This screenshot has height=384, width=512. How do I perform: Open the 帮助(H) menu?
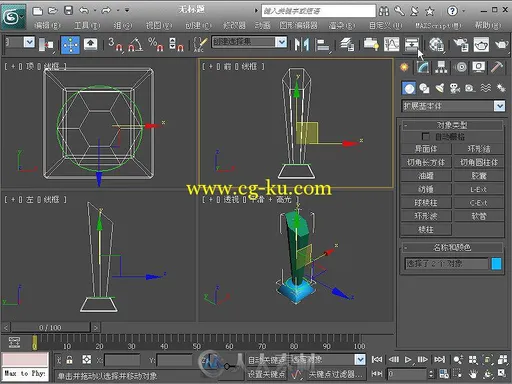488,25
